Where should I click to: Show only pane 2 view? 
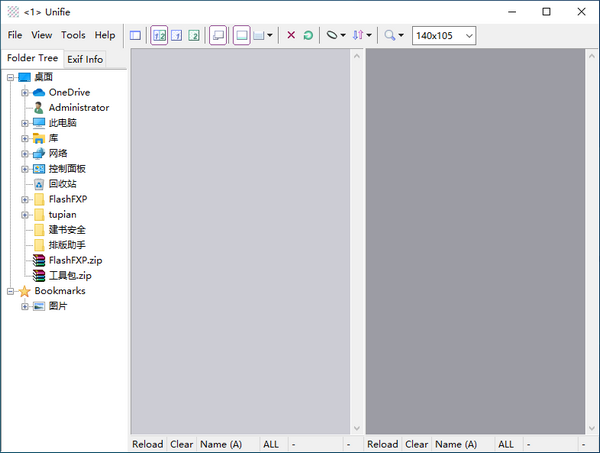click(x=194, y=36)
